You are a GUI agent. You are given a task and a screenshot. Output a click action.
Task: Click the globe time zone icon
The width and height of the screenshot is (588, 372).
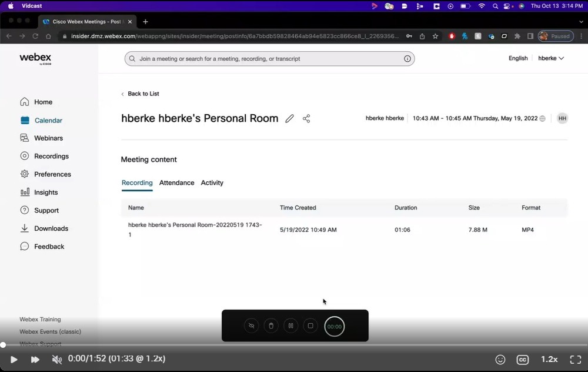(x=542, y=119)
